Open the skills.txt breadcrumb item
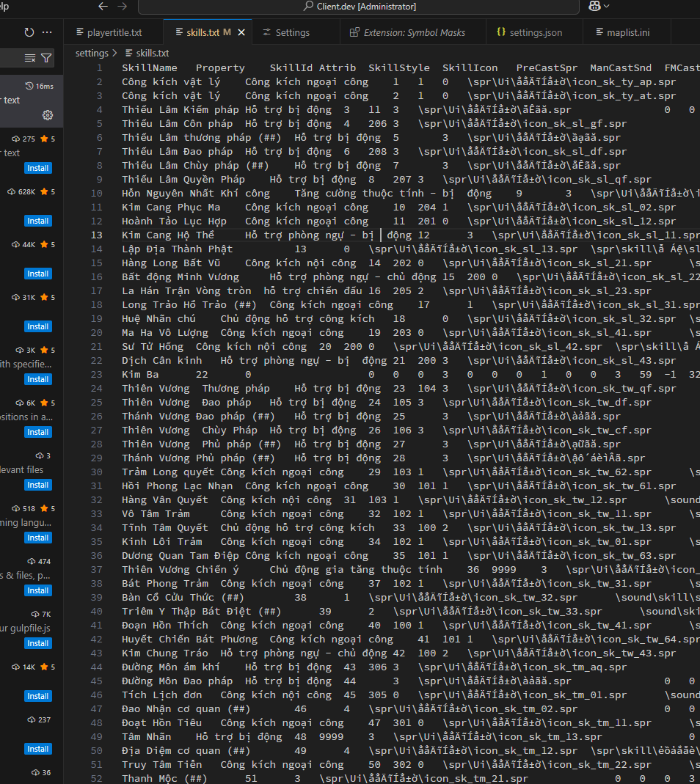700x784 pixels. tap(152, 53)
